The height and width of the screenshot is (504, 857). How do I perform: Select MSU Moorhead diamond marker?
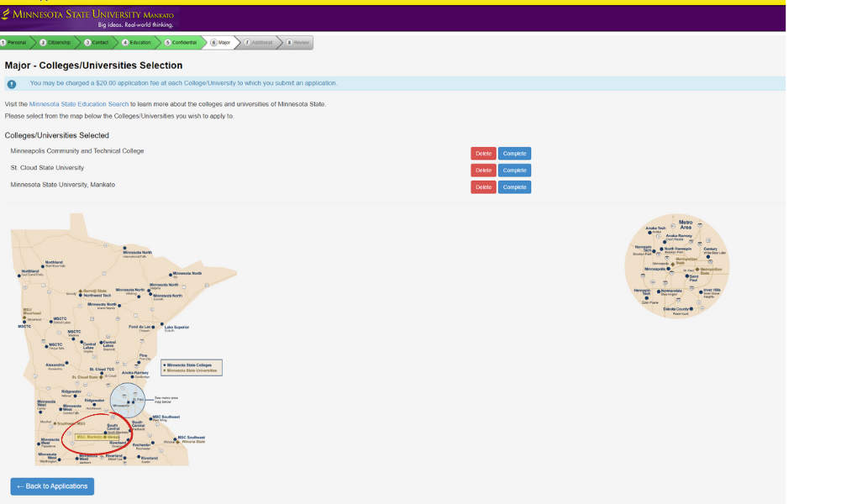pyautogui.click(x=24, y=318)
